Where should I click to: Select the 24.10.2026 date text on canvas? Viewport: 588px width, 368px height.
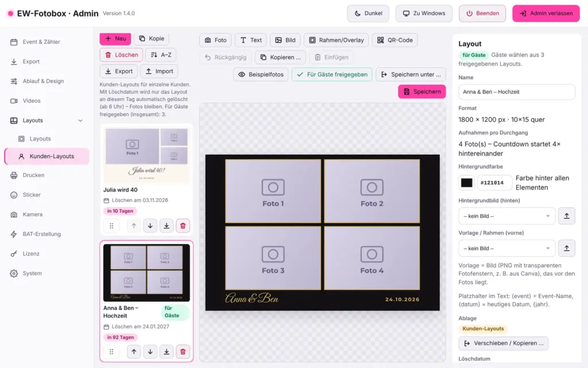403,300
